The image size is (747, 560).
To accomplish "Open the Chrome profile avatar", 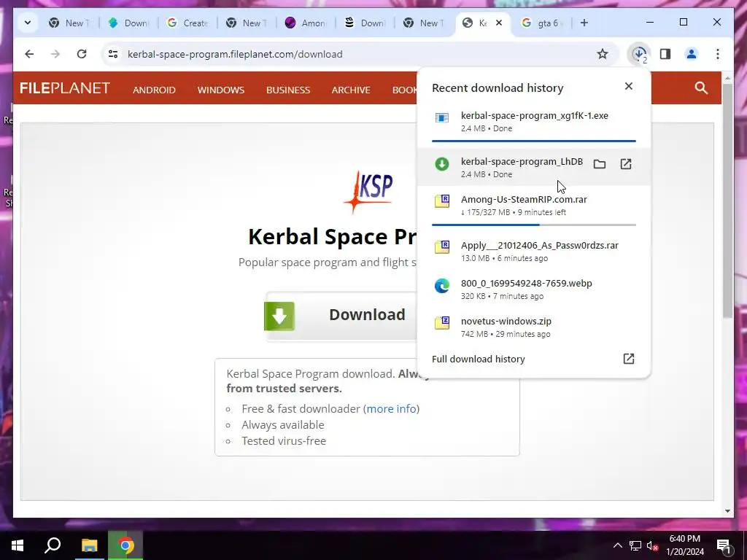I will click(x=692, y=54).
